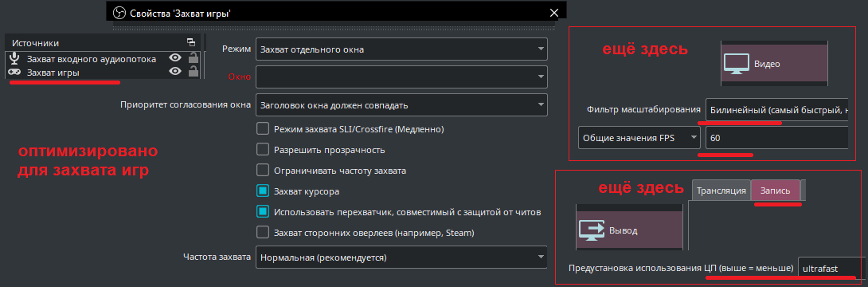Expand the empty Окно dropdown
The image size is (868, 287).
[401, 77]
